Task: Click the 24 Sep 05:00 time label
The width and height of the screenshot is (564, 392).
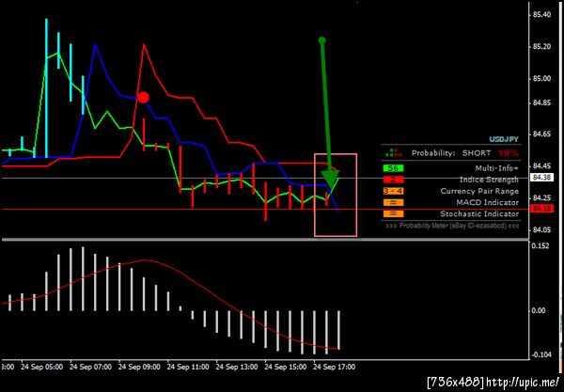Action: 41,368
